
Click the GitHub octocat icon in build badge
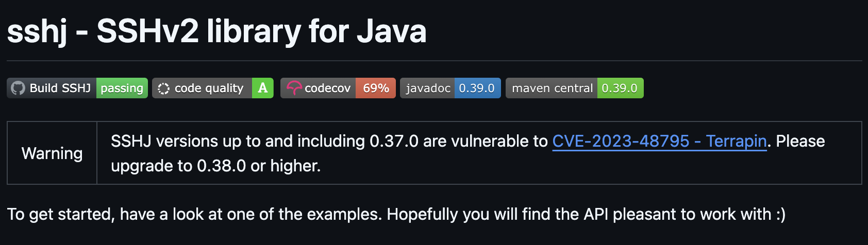(x=18, y=89)
